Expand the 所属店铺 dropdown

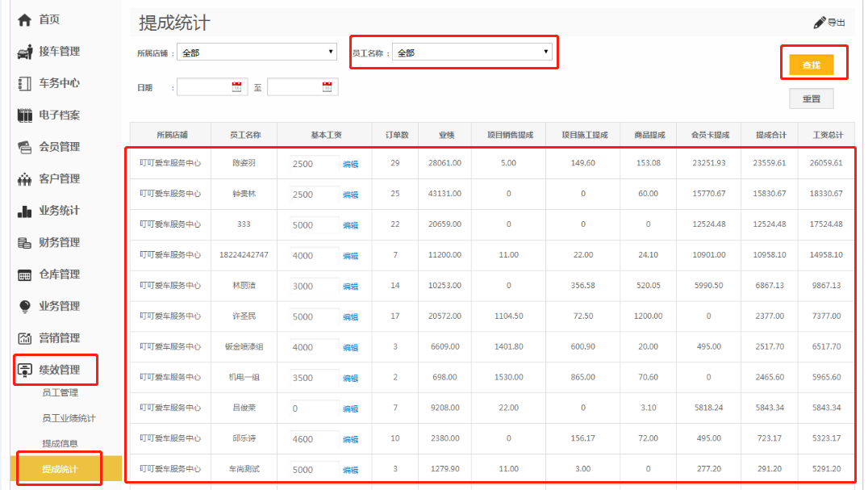click(x=257, y=52)
